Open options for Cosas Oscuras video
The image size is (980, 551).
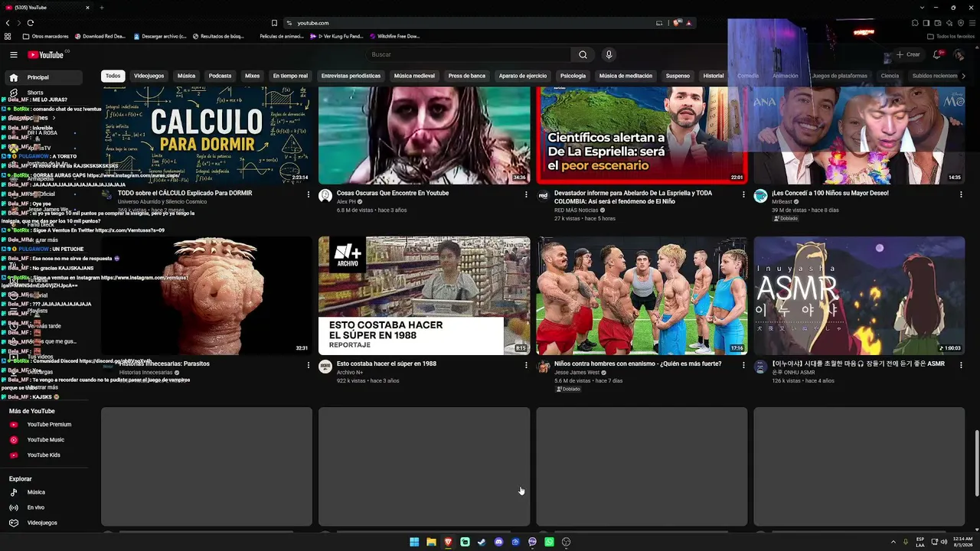pos(526,194)
